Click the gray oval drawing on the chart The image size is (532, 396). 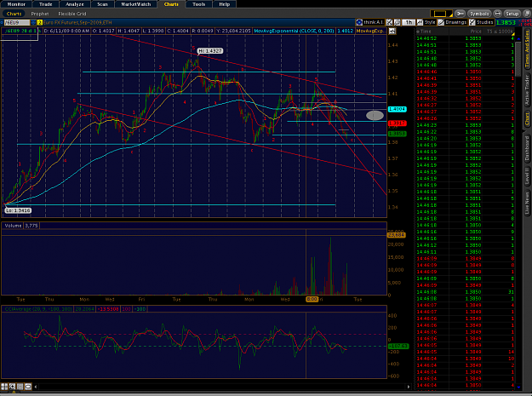(x=375, y=115)
